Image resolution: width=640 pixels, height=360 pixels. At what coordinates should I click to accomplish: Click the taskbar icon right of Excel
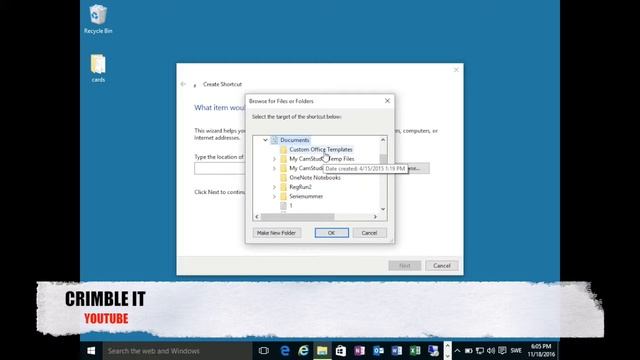coord(433,351)
